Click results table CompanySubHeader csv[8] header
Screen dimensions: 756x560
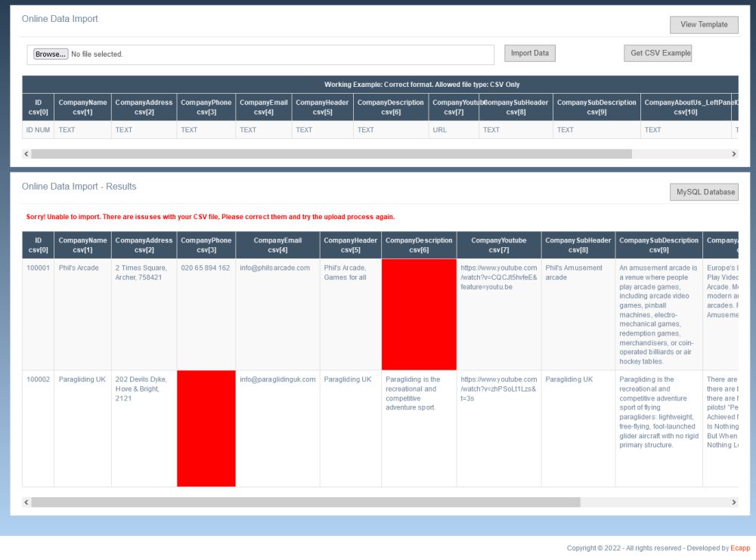click(578, 245)
